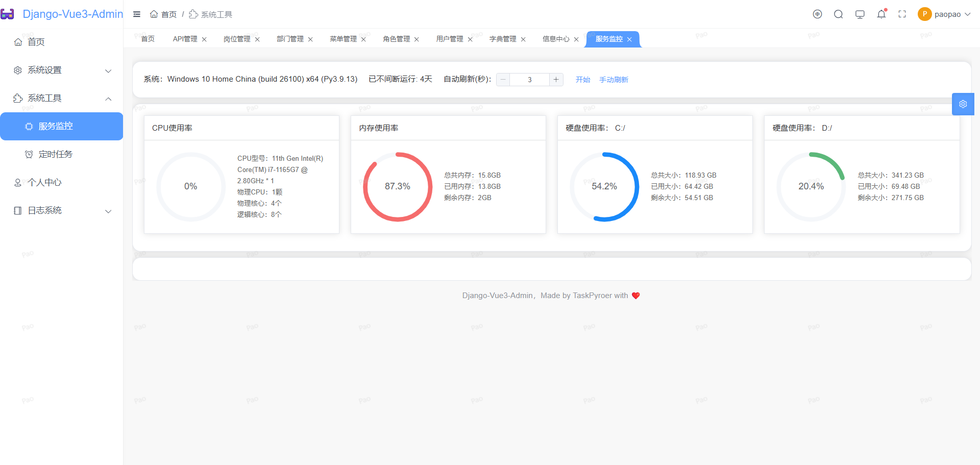Screen dimensions: 980x465
Task: Close the 字典管理 tab
Action: click(x=523, y=39)
